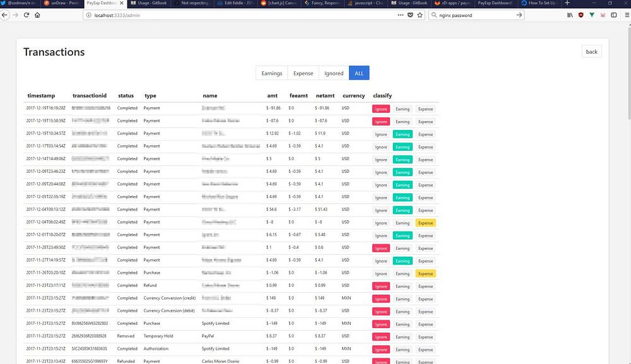Click the '$ 54.6' amount cell

tap(271, 209)
